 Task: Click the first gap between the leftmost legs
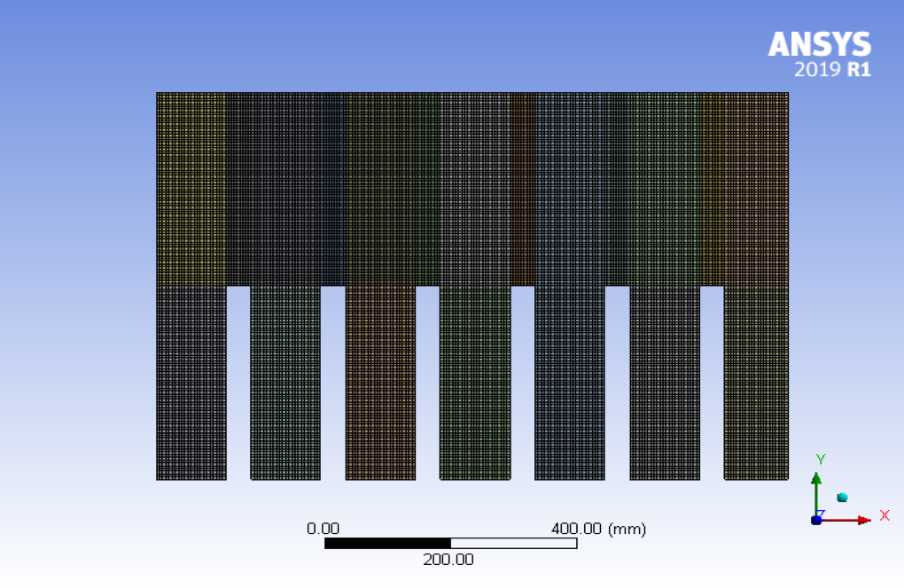tap(238, 382)
